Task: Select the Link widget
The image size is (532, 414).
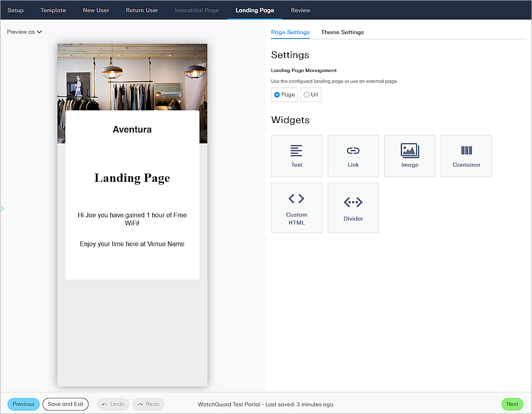Action: 353,156
